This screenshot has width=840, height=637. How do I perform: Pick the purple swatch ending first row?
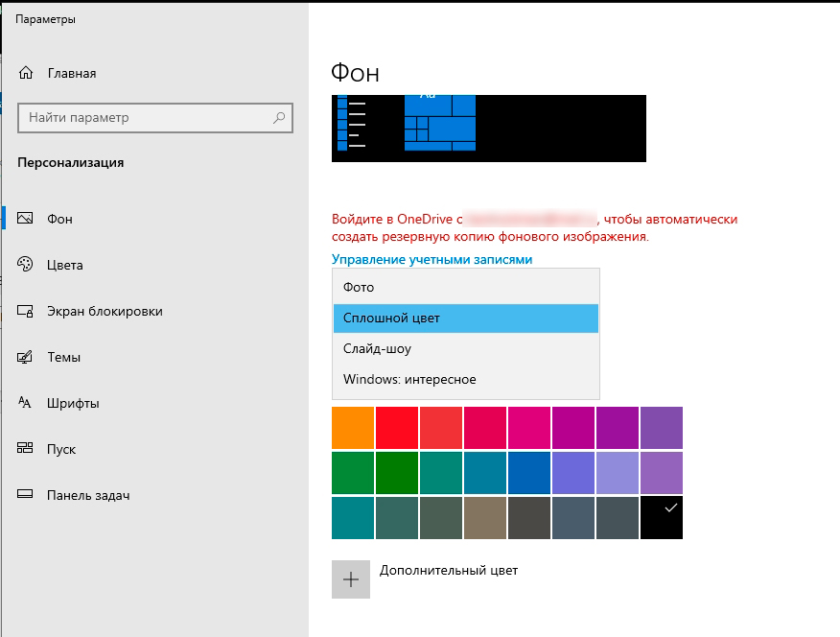point(661,428)
